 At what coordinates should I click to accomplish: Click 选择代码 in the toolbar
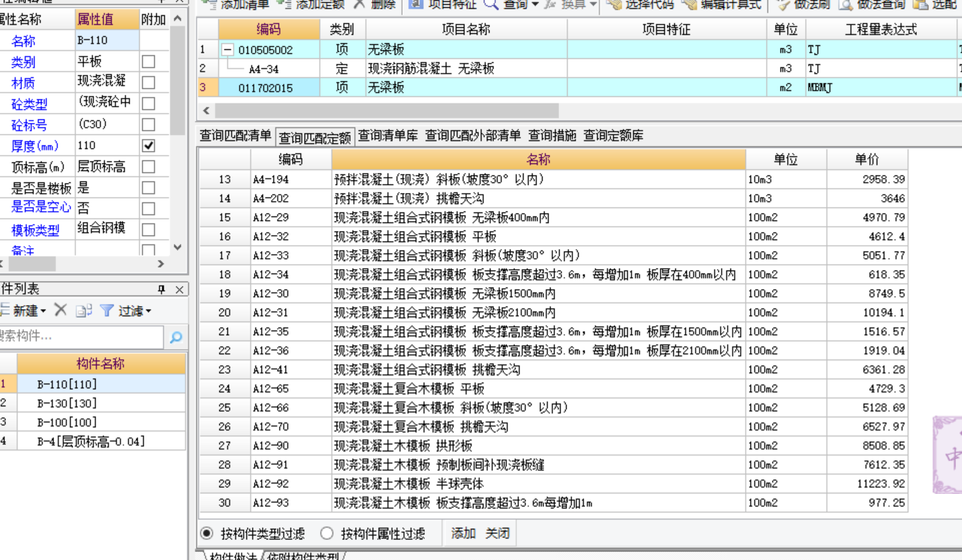pyautogui.click(x=641, y=5)
